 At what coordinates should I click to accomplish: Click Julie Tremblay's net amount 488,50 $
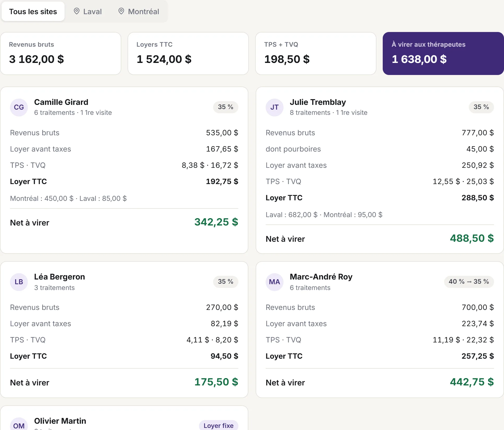(472, 238)
